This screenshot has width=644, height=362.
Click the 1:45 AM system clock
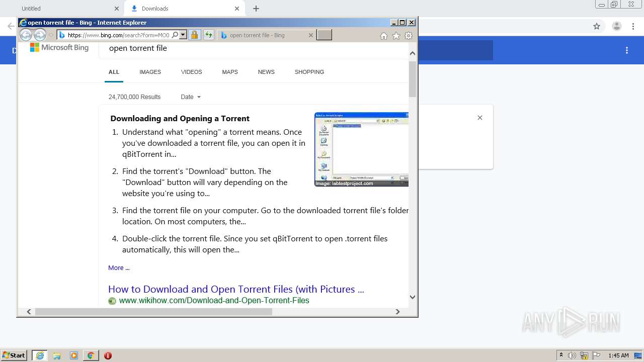[618, 355]
